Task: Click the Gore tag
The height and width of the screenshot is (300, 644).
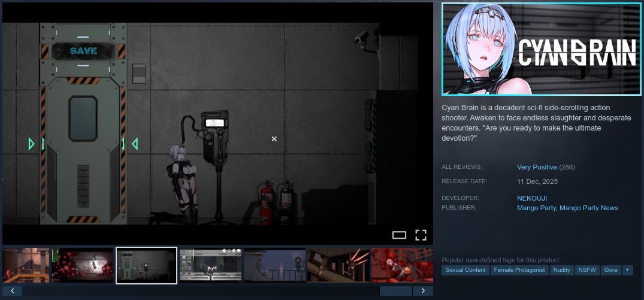Action: point(610,270)
